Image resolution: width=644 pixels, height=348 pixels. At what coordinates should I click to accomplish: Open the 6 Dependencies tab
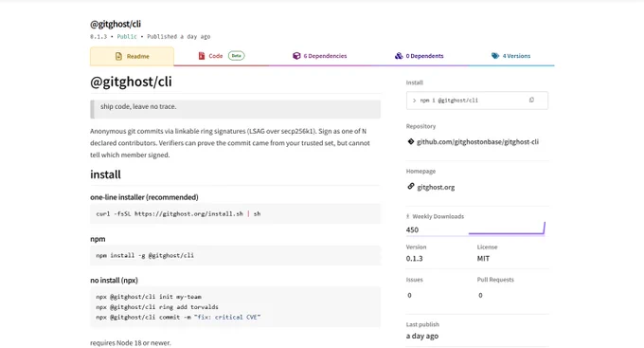[x=320, y=56]
